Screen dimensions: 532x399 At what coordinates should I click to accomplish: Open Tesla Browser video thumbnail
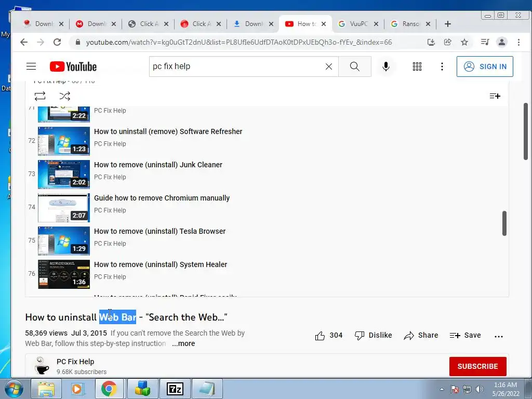click(64, 241)
